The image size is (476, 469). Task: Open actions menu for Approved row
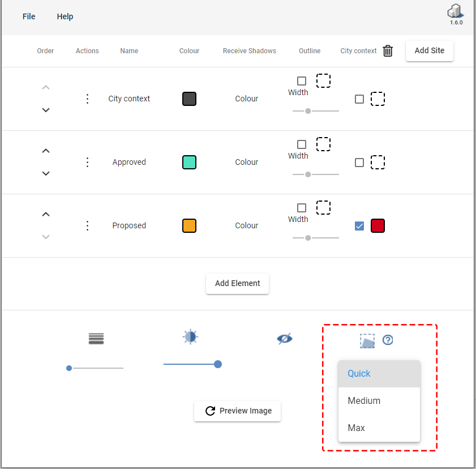point(87,162)
